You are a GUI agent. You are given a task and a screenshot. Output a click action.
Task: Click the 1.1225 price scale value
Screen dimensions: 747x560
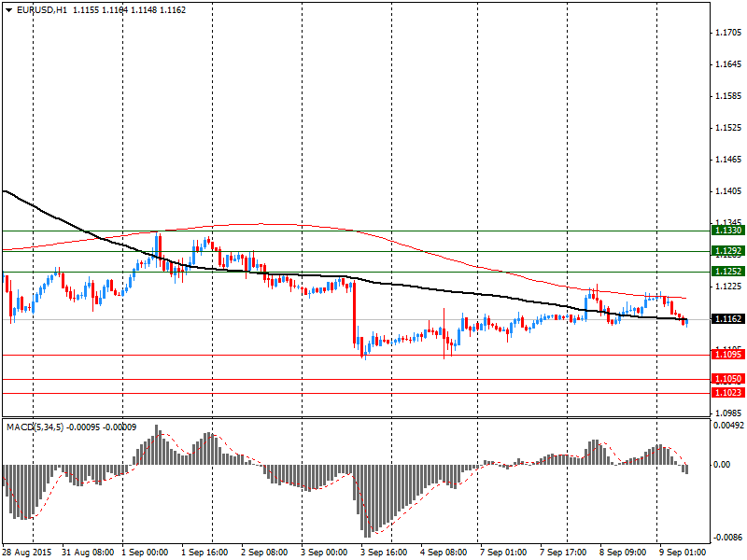(728, 287)
